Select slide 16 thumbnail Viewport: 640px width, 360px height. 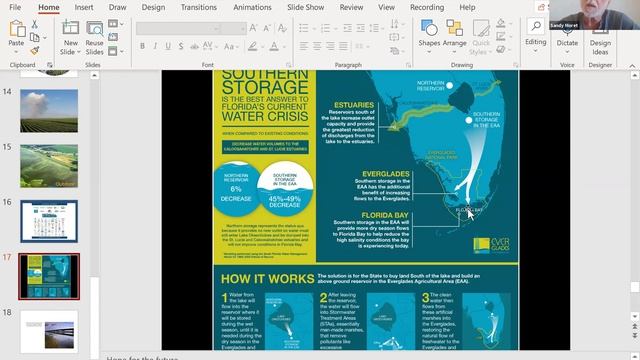pyautogui.click(x=49, y=221)
